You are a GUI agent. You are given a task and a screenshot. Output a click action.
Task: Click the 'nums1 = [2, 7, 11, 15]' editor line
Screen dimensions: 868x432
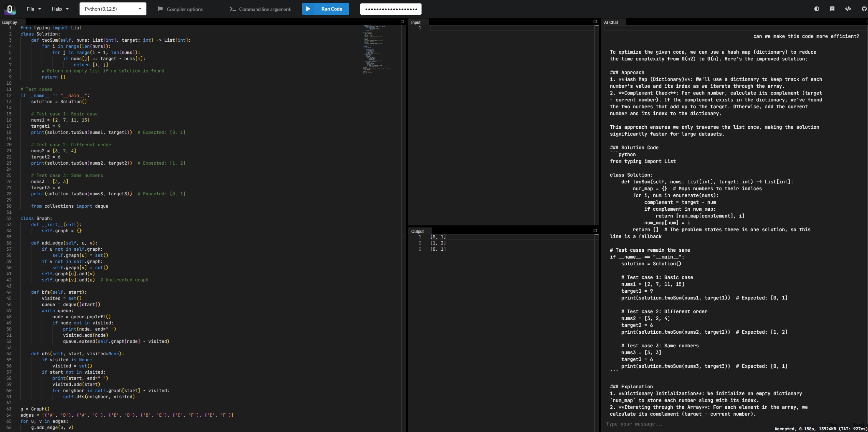point(60,120)
